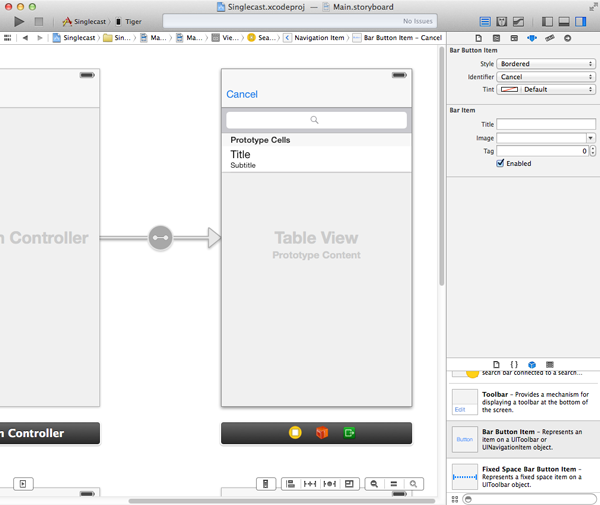Open Resolve Auto Layout Issues menu
Viewport: 600px width, 505px height.
pos(329,484)
